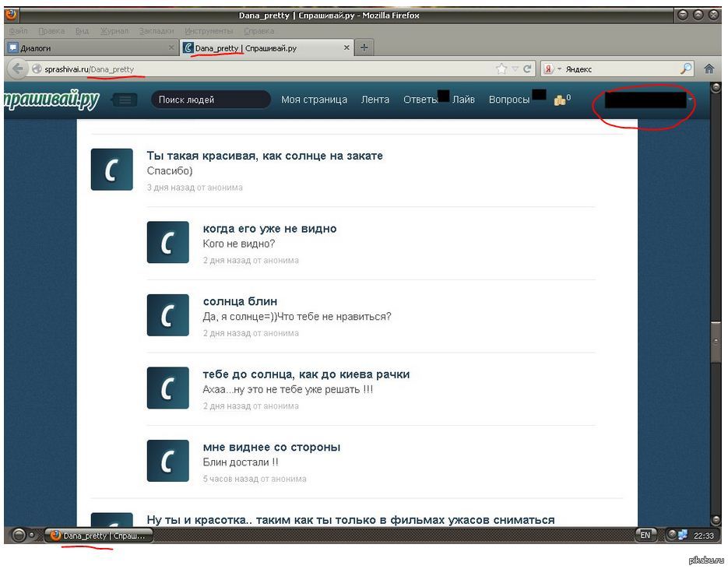
Task: Click the answer text 'Кого не видно?'
Action: point(238,244)
